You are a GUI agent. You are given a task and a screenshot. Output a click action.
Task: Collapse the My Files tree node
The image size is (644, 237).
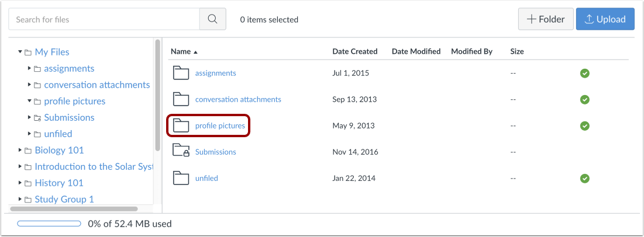click(x=20, y=53)
